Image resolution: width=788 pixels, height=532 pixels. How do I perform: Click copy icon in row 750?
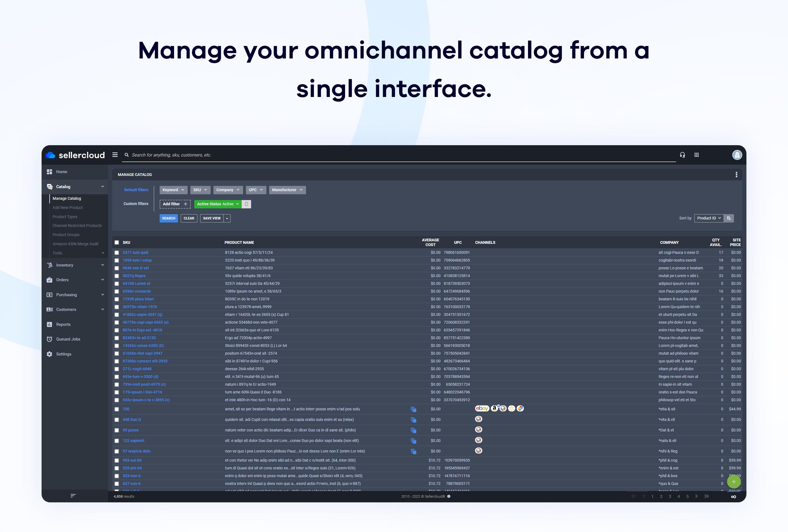pyautogui.click(x=413, y=409)
